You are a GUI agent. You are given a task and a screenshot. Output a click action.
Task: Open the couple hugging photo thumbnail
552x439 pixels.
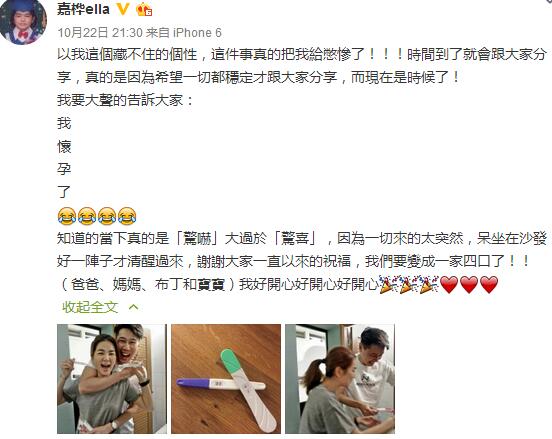pos(112,379)
